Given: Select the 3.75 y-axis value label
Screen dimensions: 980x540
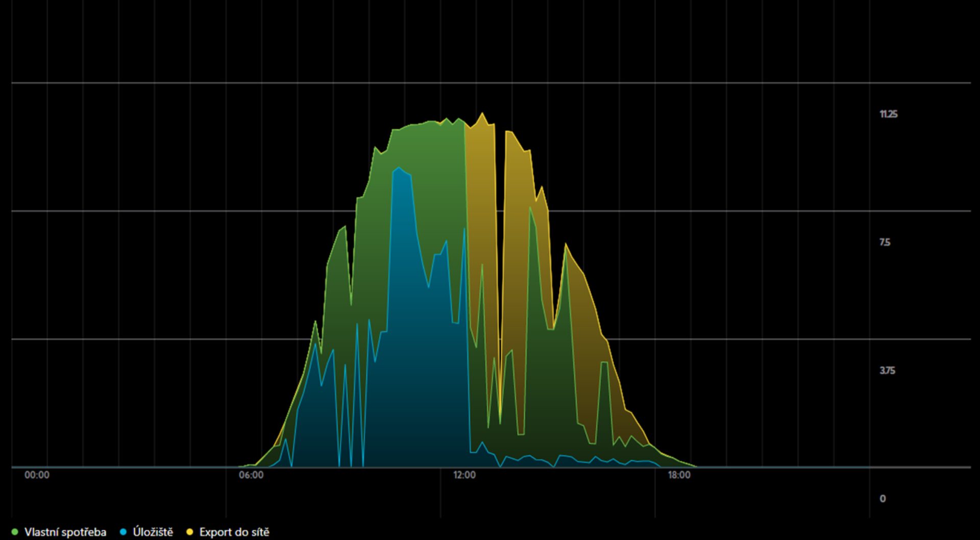Looking at the screenshot, I should (x=887, y=370).
